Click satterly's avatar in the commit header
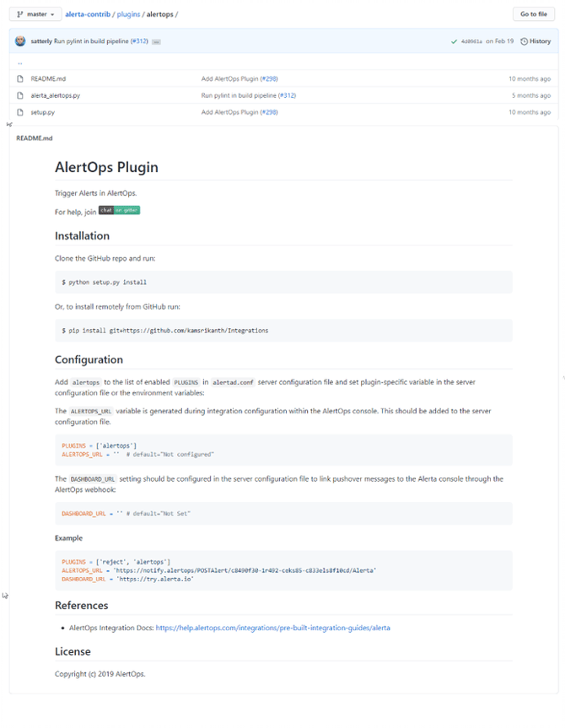The image size is (565, 728). pyautogui.click(x=22, y=40)
